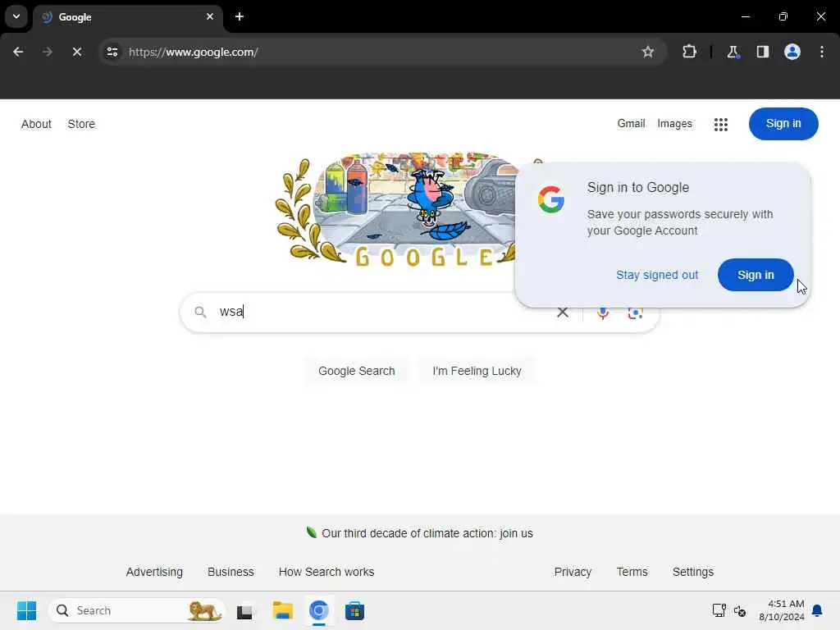Expand the tab search dropdown arrow

[16, 16]
